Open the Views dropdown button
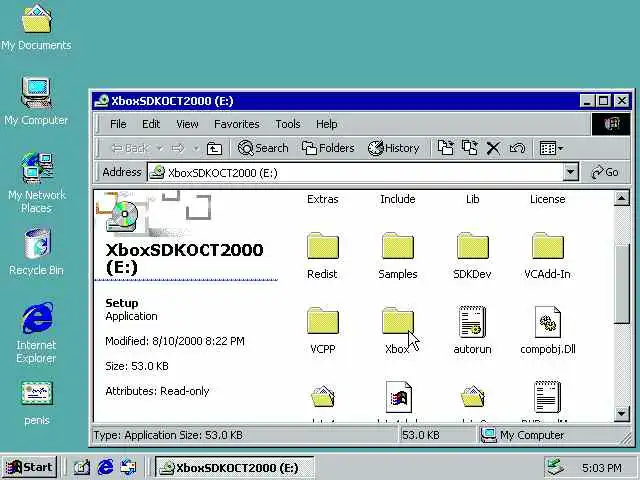Image resolution: width=640 pixels, height=480 pixels. (551, 148)
